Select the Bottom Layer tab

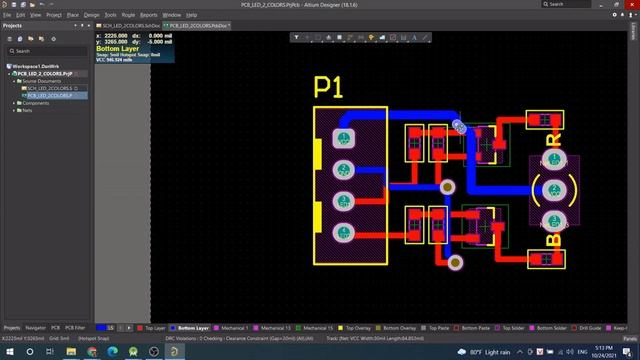click(x=190, y=328)
